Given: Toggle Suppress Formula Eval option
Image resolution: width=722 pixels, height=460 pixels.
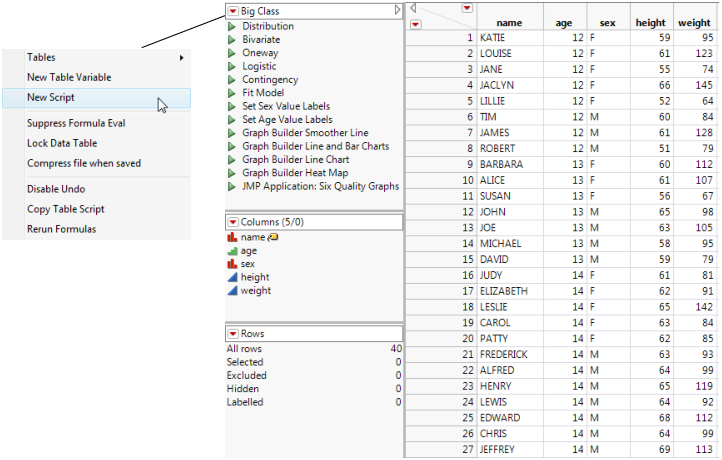Looking at the screenshot, I should [x=75, y=123].
